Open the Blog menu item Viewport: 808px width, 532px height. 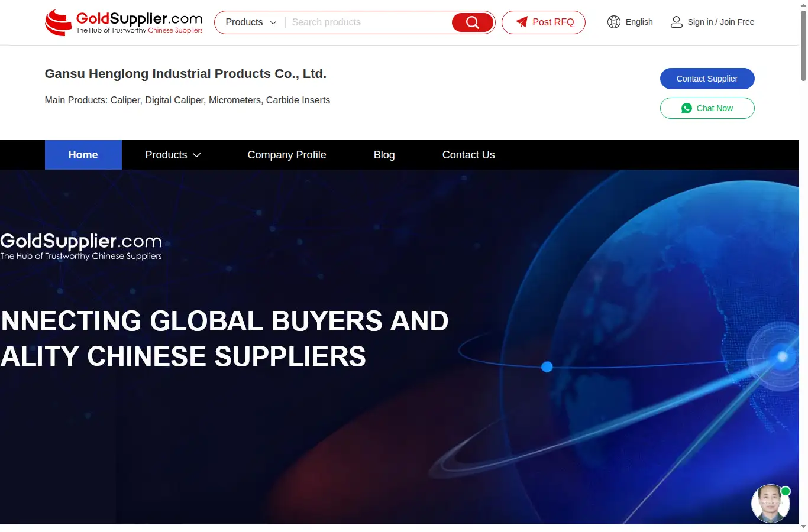(x=384, y=155)
